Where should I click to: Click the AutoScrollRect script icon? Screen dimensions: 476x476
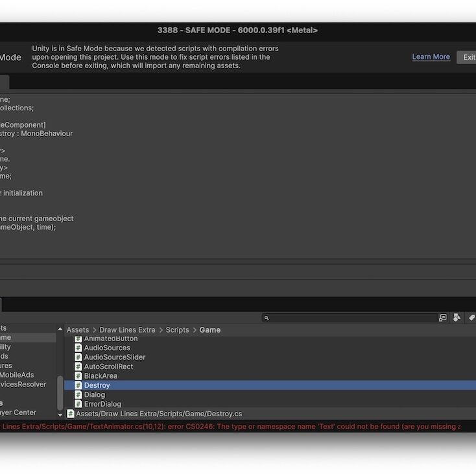(78, 366)
